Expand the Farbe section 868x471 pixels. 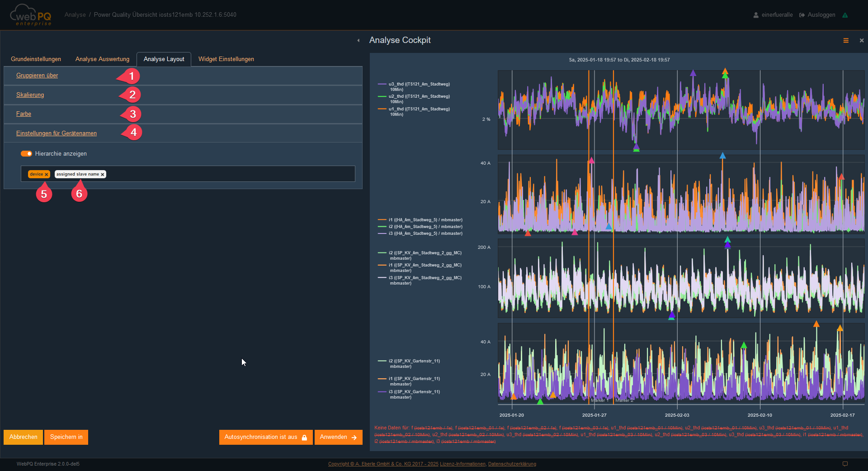tap(24, 114)
